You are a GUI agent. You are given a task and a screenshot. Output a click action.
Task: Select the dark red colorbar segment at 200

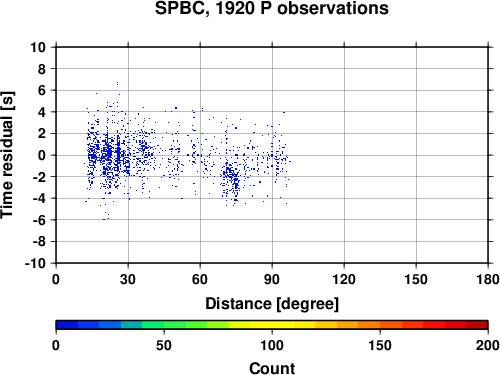(x=477, y=325)
